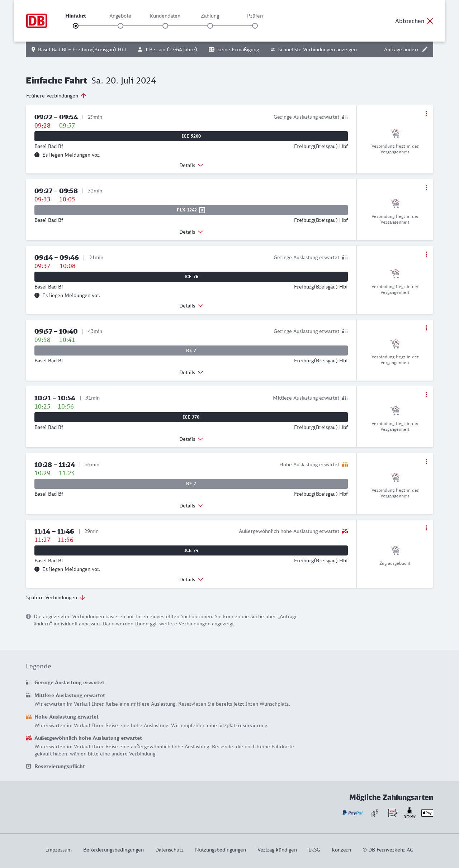Click sold-out cart icon for ICE 74
The width and height of the screenshot is (459, 868).
pyautogui.click(x=395, y=550)
